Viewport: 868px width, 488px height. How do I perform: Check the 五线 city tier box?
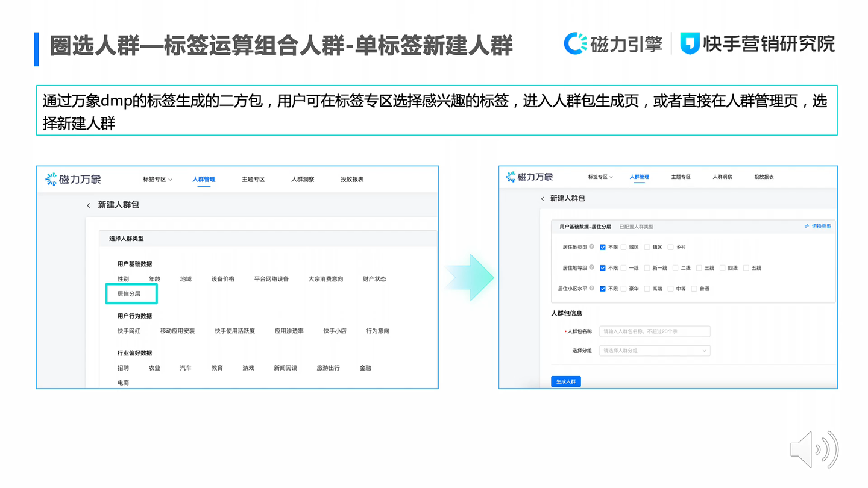pyautogui.click(x=746, y=267)
